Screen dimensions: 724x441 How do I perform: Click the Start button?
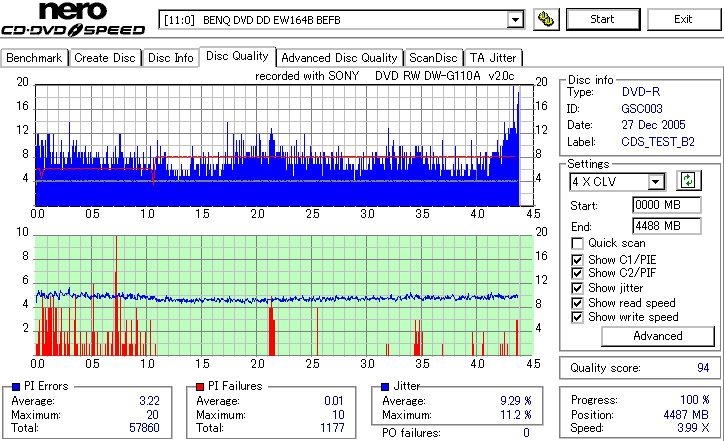603,19
